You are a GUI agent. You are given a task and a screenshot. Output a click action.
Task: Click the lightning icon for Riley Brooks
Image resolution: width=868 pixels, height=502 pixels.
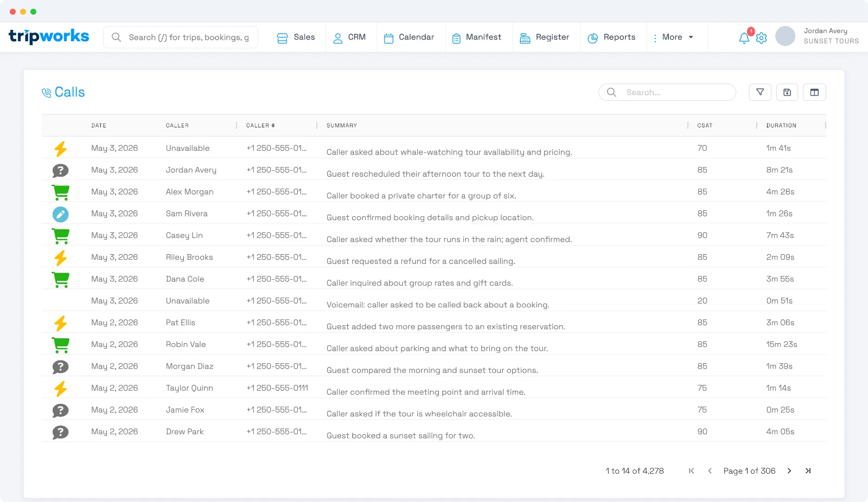click(x=61, y=258)
